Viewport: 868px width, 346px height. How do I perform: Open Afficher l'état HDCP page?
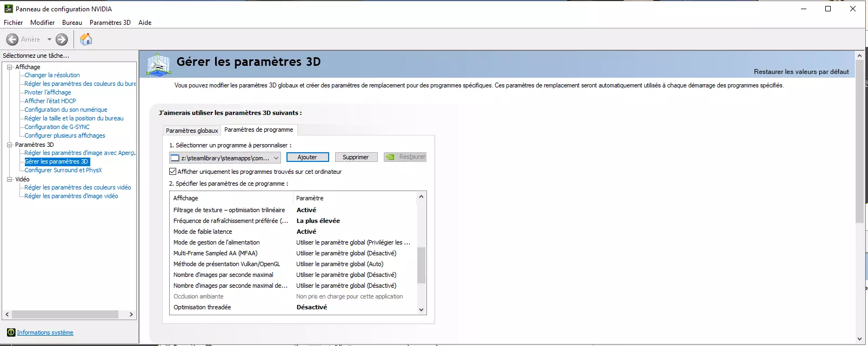coord(50,101)
